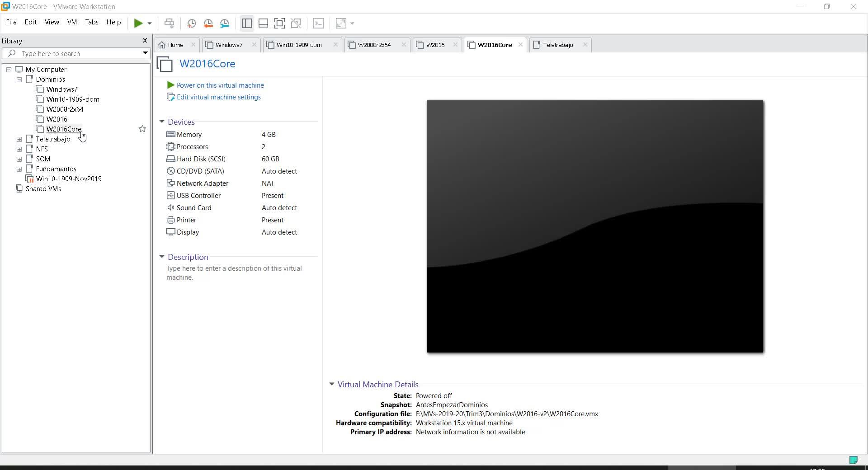Open Snapshot Manager from toolbar
The image size is (868, 470).
(225, 23)
